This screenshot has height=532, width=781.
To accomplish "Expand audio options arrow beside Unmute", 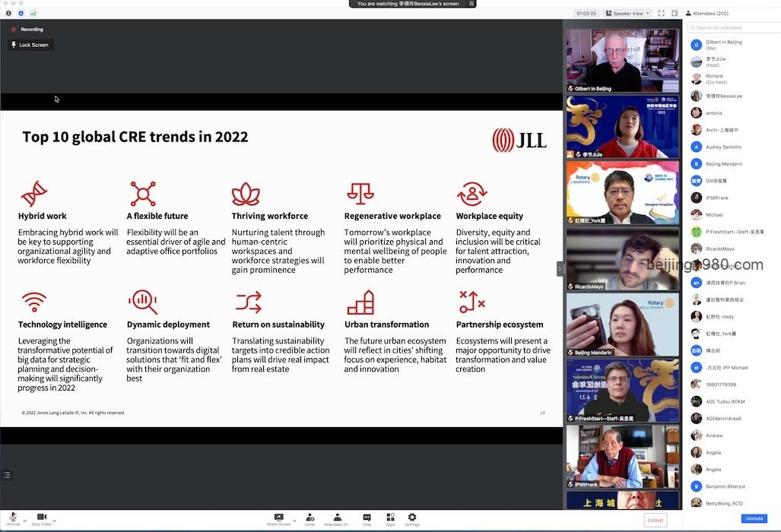I will (x=25, y=521).
